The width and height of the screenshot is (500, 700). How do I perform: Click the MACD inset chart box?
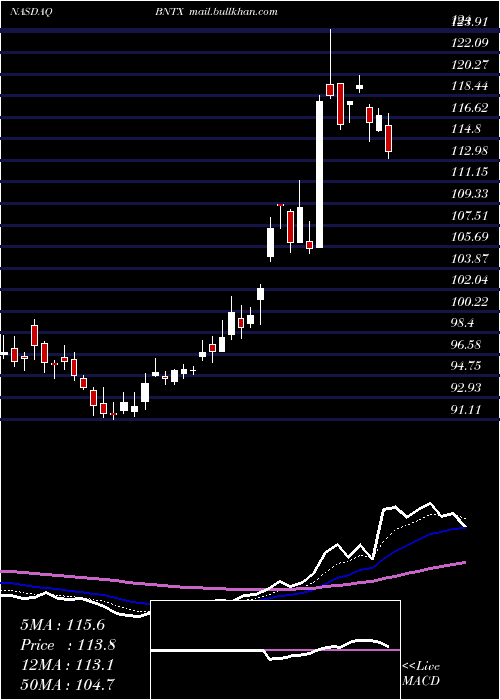275,650
